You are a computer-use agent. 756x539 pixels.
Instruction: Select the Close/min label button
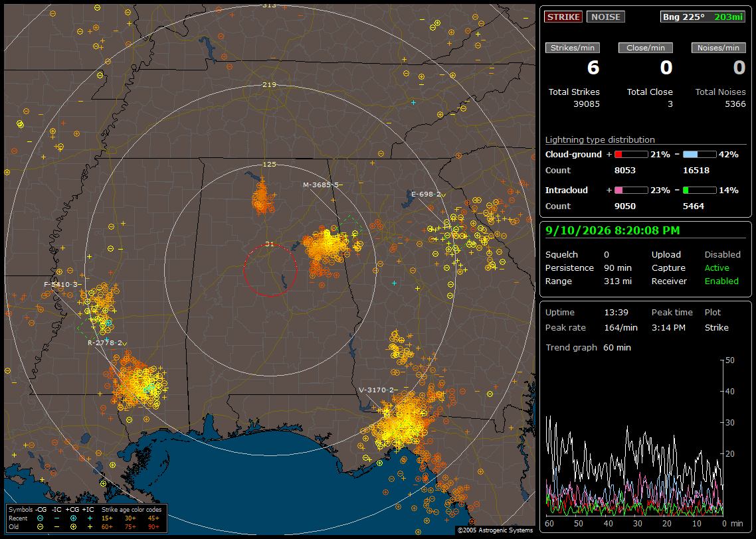[646, 48]
